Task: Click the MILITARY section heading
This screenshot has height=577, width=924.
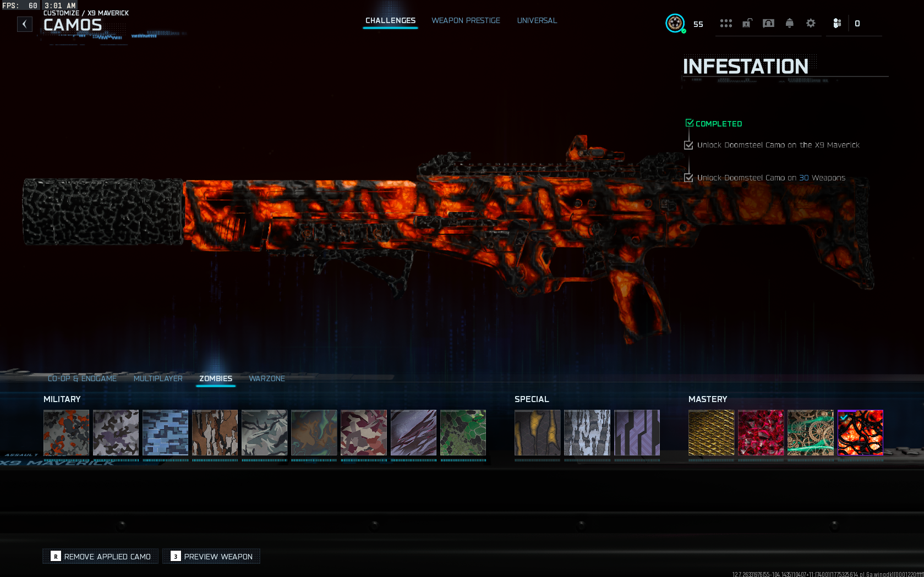Action: [62, 399]
